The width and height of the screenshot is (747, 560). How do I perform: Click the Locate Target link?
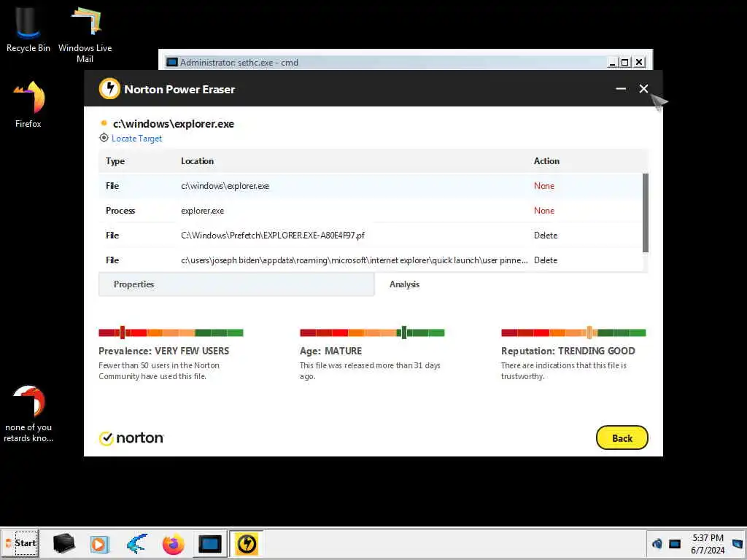(136, 139)
